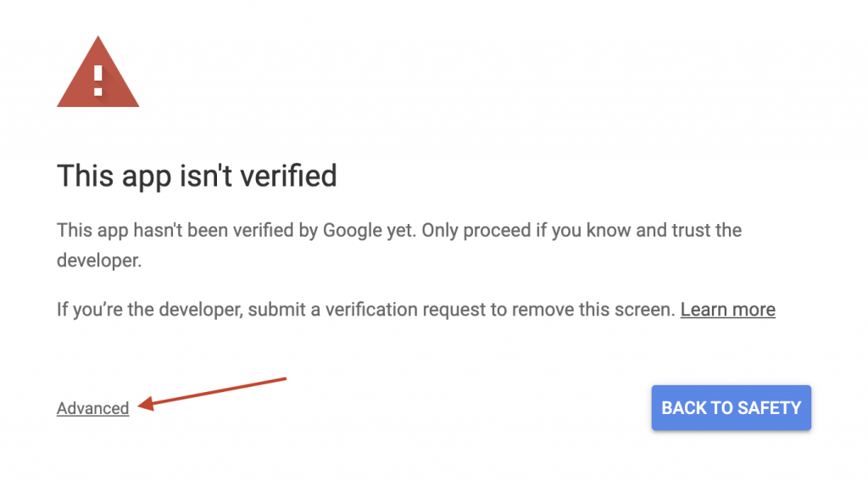Open the Learn more link
The image size is (868, 487).
coord(728,309)
